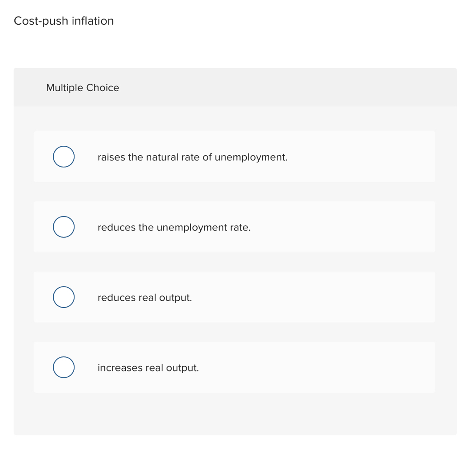Pick the 'increases real output' radio button
Image resolution: width=476 pixels, height=450 pixels.
pos(63,368)
